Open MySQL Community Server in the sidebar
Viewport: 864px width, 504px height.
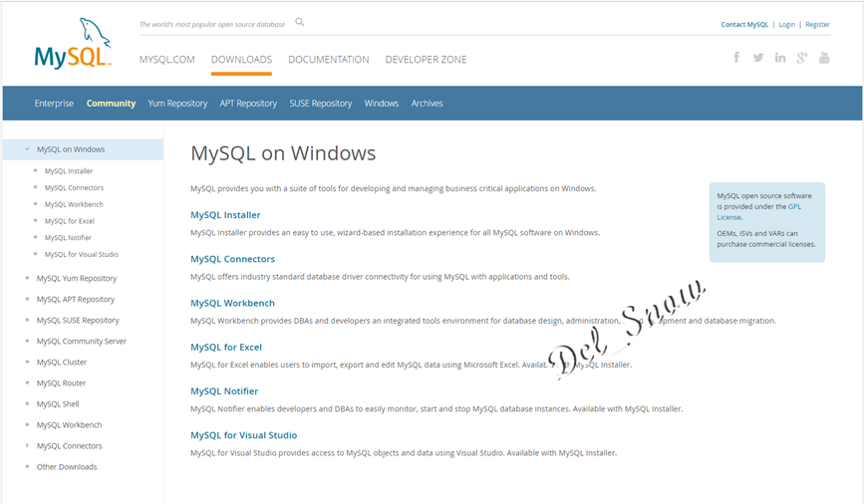click(82, 341)
